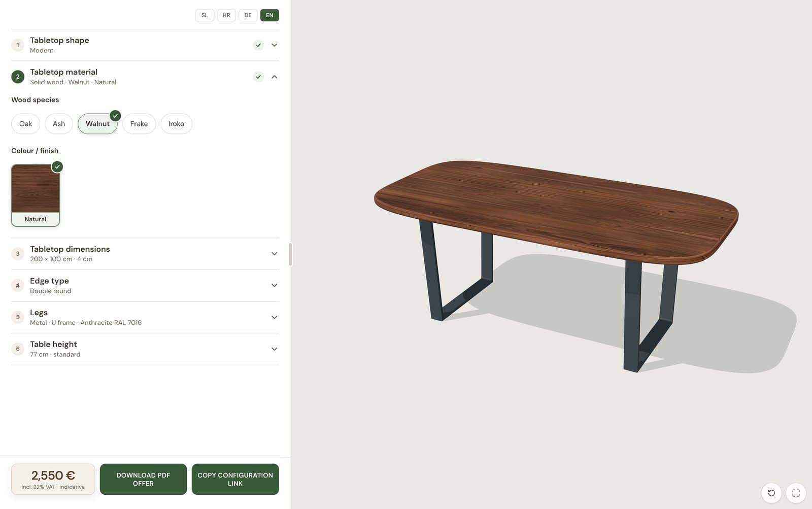Click step number 3 circle
Image resolution: width=812 pixels, height=509 pixels.
pyautogui.click(x=18, y=254)
